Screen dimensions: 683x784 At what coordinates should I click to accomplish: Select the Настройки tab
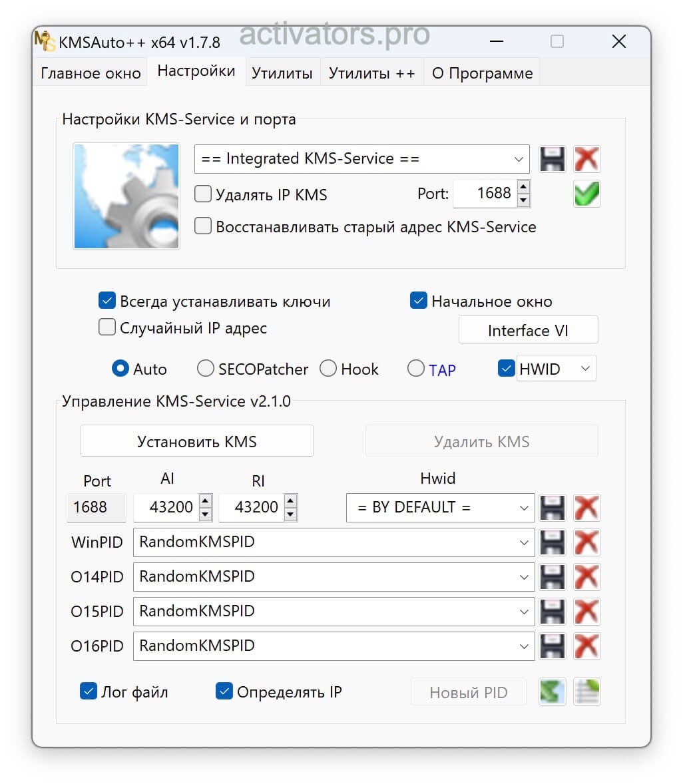pyautogui.click(x=196, y=71)
